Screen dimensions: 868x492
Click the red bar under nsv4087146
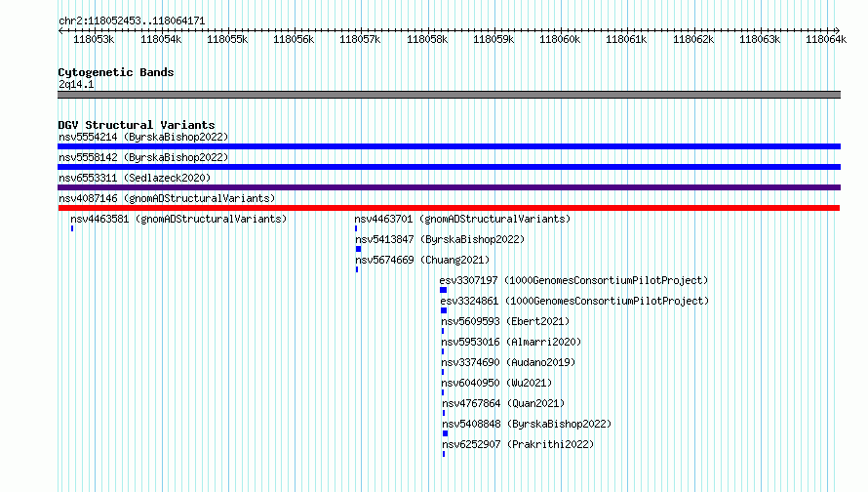pos(449,208)
